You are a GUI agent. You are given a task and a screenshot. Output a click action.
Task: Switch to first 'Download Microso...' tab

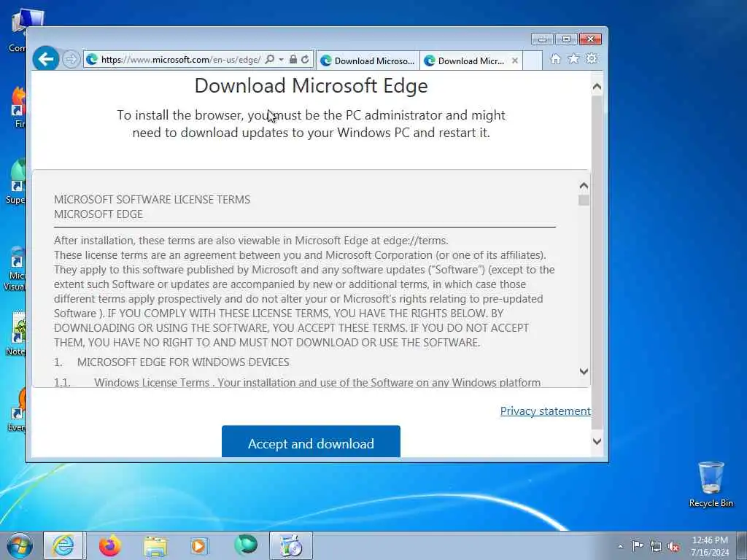pyautogui.click(x=368, y=61)
